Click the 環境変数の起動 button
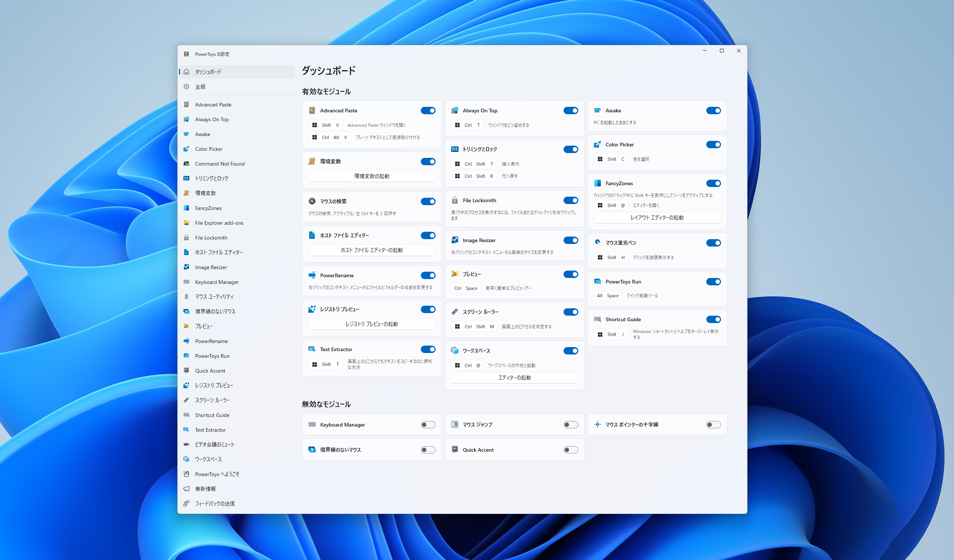Screen dimensions: 954x560 tap(371, 176)
